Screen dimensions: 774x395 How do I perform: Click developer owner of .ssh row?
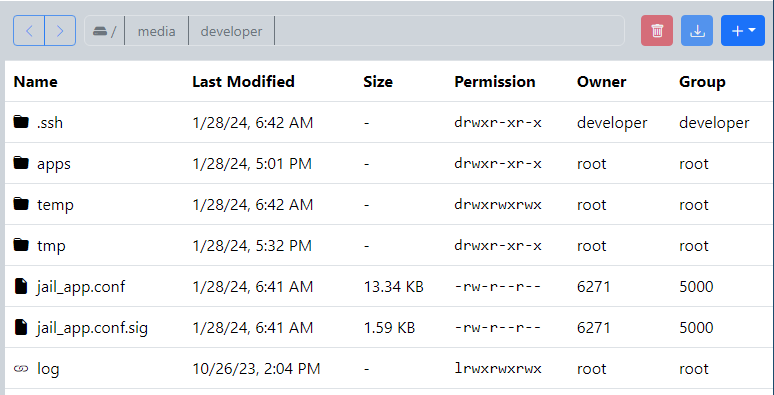(612, 123)
